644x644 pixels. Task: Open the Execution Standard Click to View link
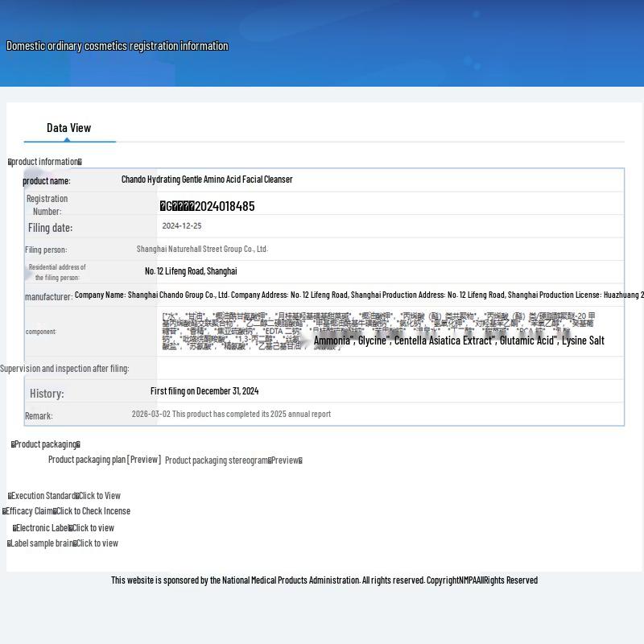pos(64,496)
